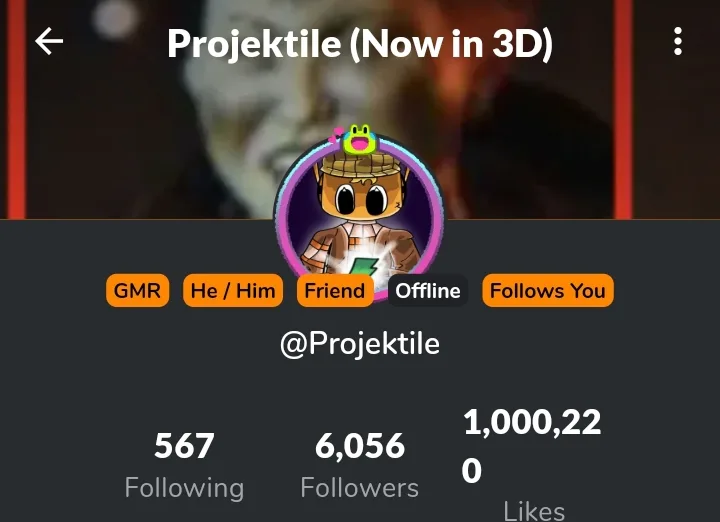The height and width of the screenshot is (522, 720).
Task: Open Projektile's circular profile avatar
Action: click(x=360, y=215)
